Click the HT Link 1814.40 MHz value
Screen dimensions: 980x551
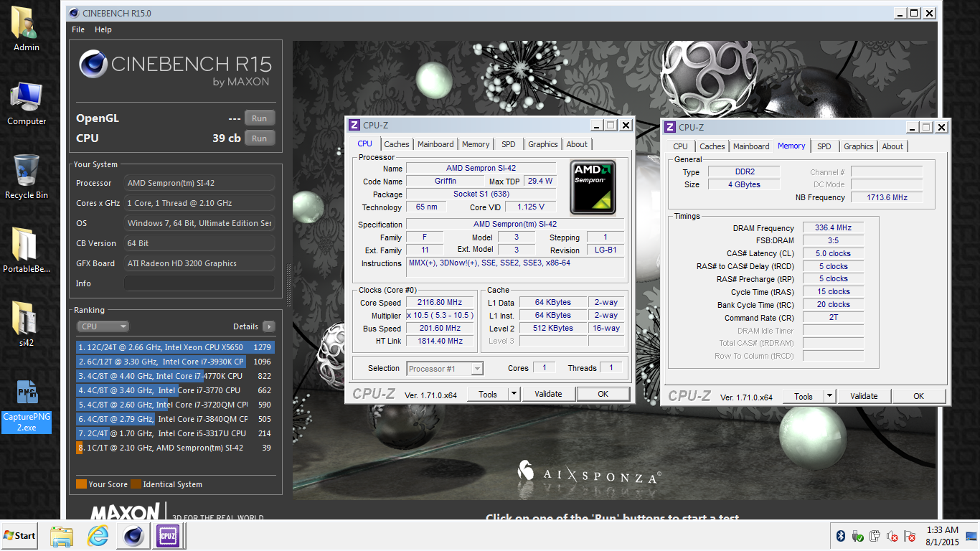click(441, 342)
